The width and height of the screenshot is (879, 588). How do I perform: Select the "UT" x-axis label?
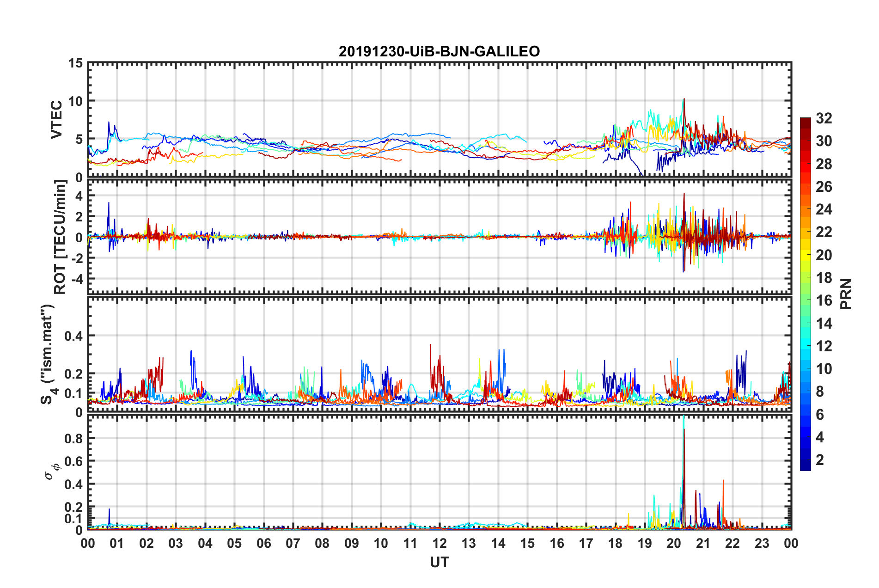(x=439, y=562)
